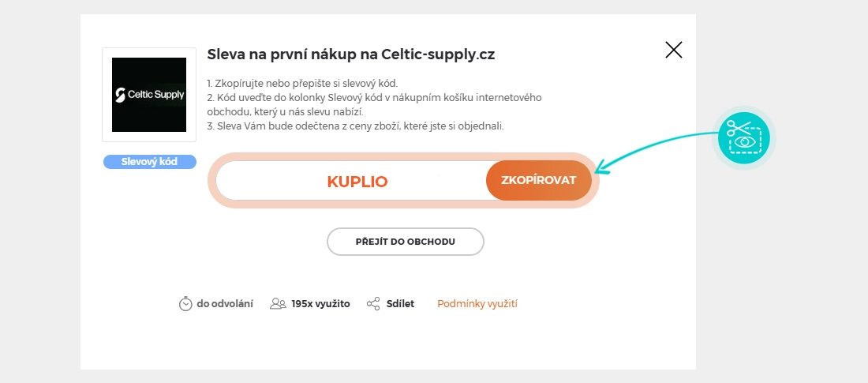Close the discount code dialog

point(674,51)
